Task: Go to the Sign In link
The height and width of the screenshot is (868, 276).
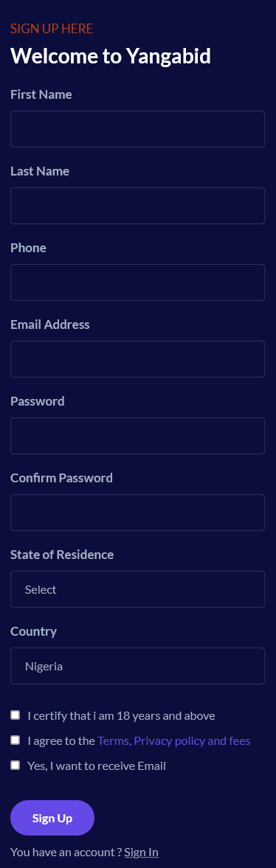Action: point(142,852)
